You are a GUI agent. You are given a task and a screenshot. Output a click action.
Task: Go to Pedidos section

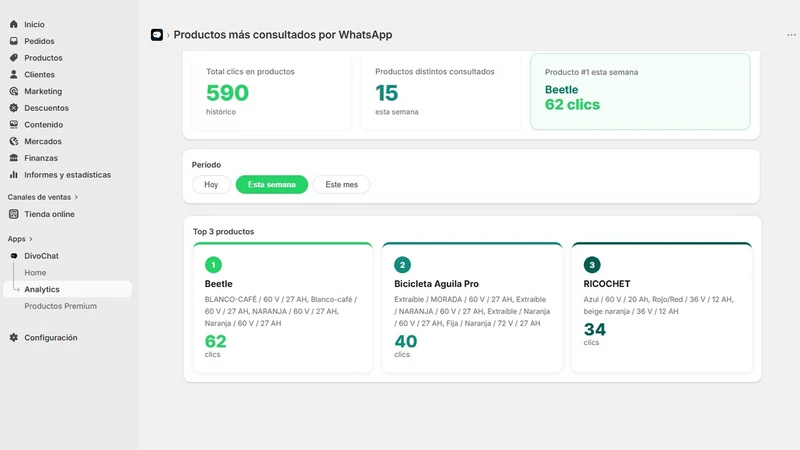(39, 41)
